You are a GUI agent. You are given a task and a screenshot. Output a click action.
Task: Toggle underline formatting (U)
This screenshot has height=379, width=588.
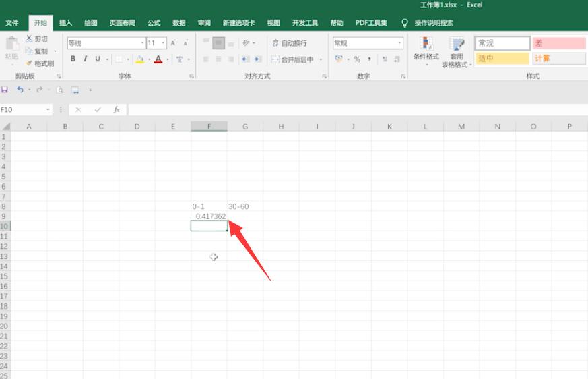pos(98,59)
